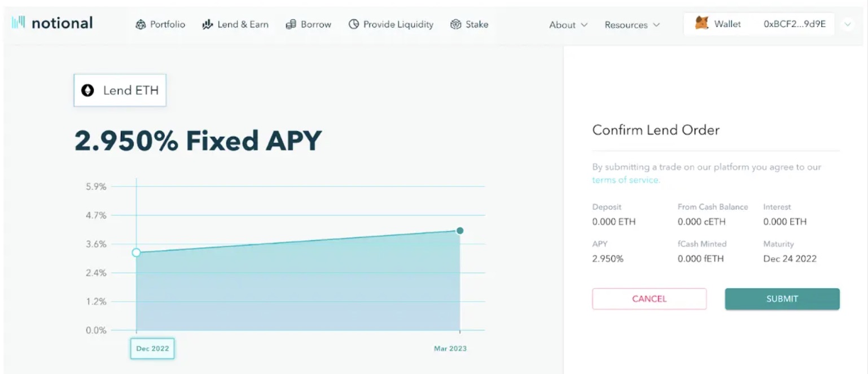
Task: Select the Lend & Earn icon
Action: click(207, 24)
